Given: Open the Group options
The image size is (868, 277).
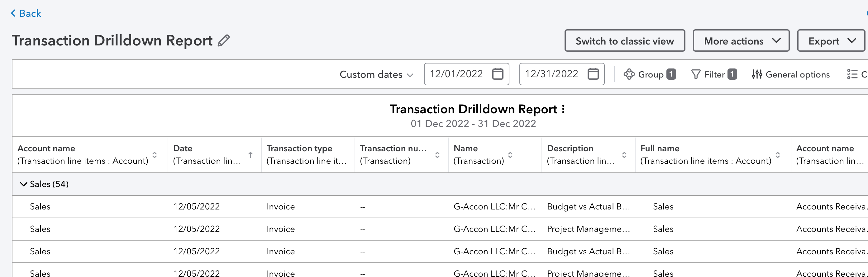Looking at the screenshot, I should tap(649, 74).
